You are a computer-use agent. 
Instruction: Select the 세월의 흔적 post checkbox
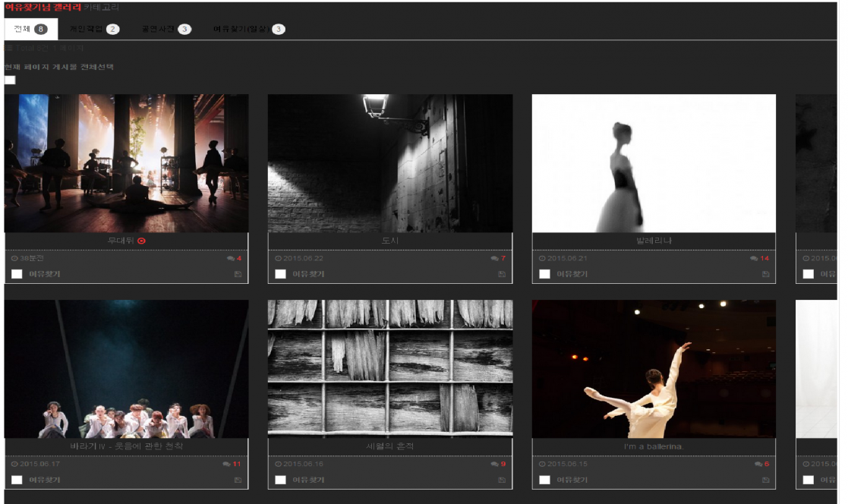click(280, 480)
